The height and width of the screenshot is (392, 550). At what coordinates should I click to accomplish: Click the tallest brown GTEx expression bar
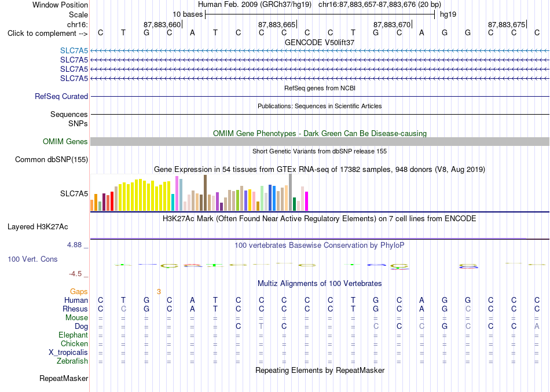tap(205, 193)
